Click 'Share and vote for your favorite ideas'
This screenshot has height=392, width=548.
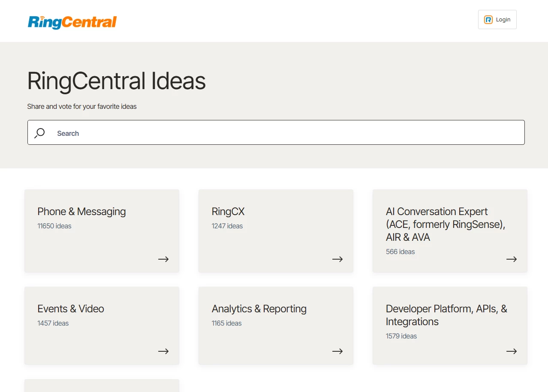(82, 107)
